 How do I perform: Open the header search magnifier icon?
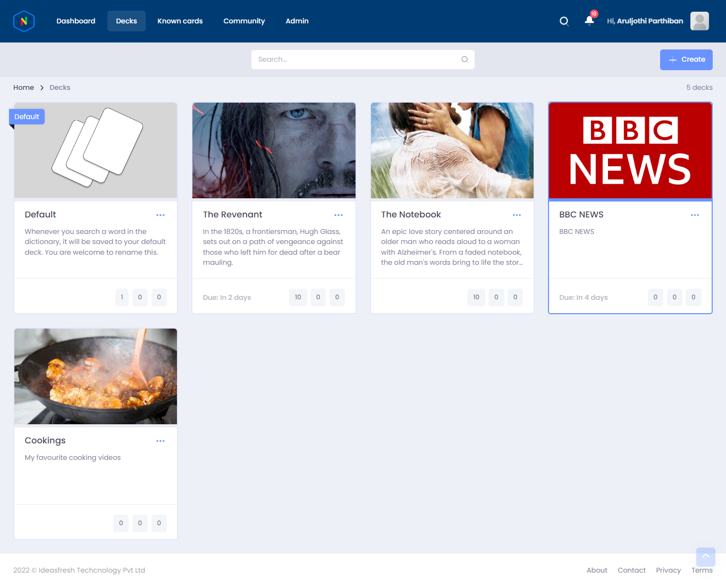tap(564, 21)
